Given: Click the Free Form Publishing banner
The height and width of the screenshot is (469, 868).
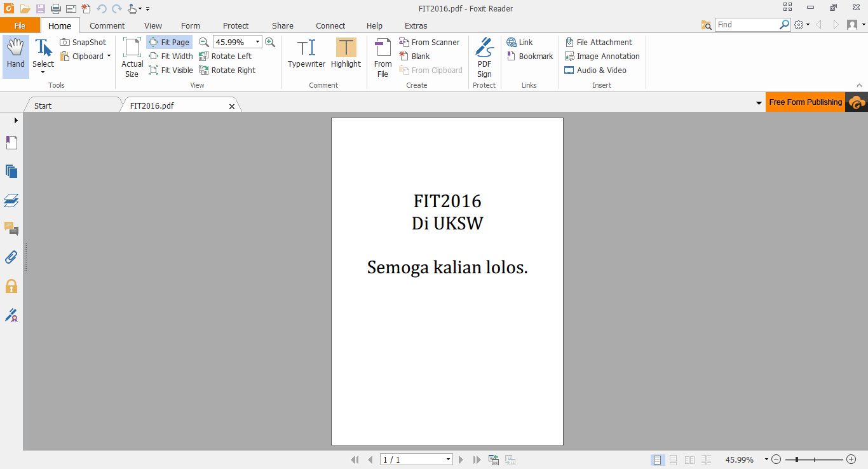Looking at the screenshot, I should point(805,102).
